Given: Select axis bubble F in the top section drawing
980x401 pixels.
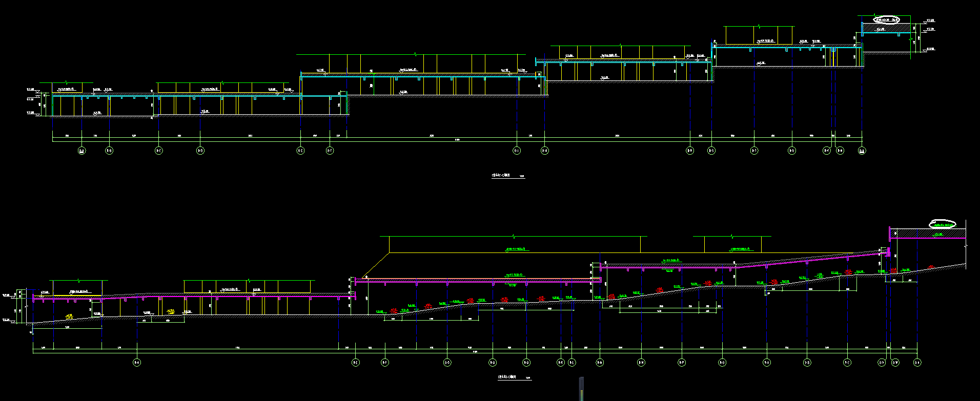Looking at the screenshot, I should [330, 151].
